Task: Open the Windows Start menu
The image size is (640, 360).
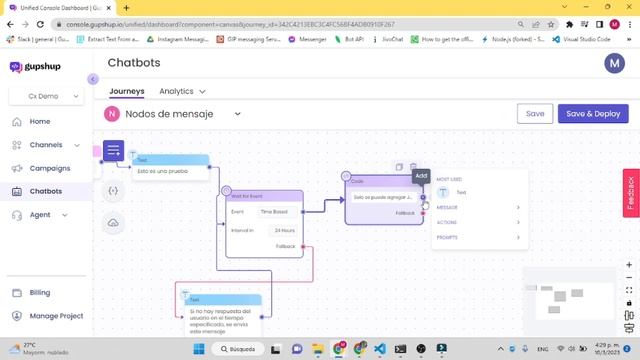Action: click(199, 349)
